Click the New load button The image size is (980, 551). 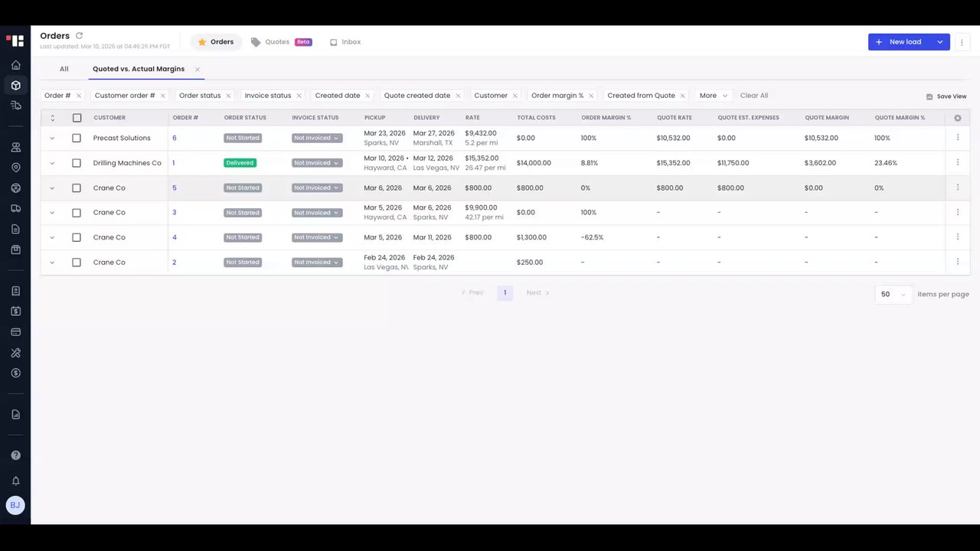[899, 42]
